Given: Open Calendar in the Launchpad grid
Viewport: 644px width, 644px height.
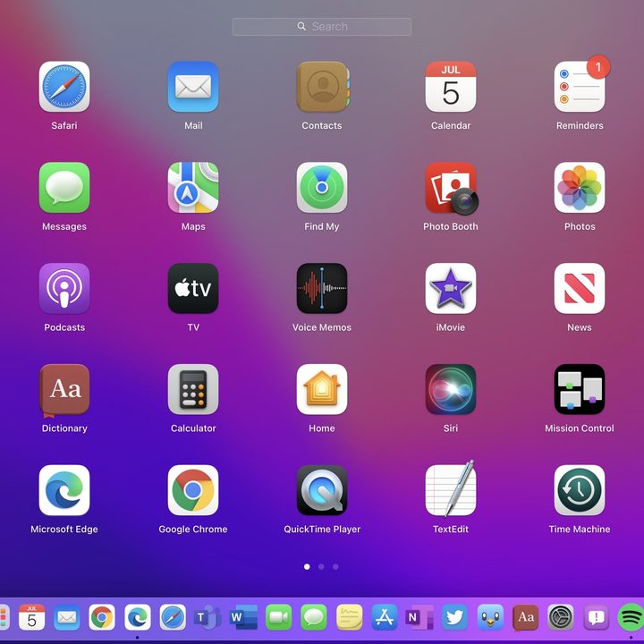Looking at the screenshot, I should (x=451, y=87).
